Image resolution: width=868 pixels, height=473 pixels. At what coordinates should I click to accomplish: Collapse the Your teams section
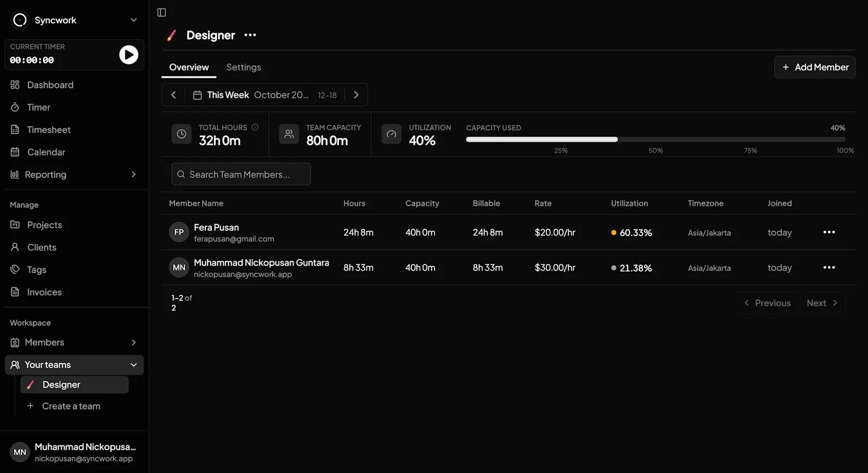click(x=74, y=365)
